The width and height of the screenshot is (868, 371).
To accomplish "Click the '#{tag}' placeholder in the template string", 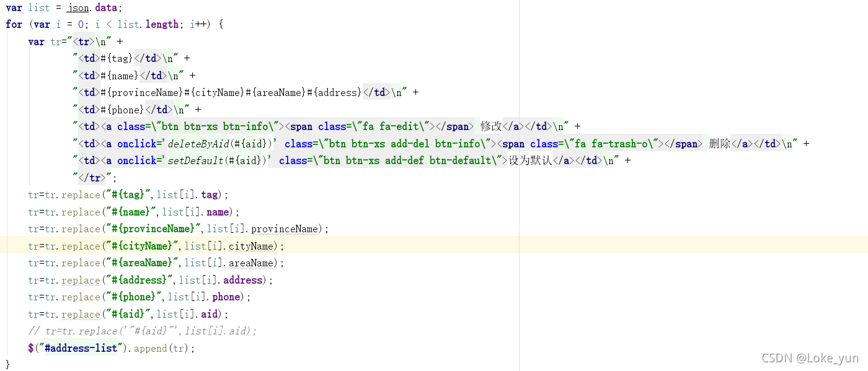I will (117, 58).
